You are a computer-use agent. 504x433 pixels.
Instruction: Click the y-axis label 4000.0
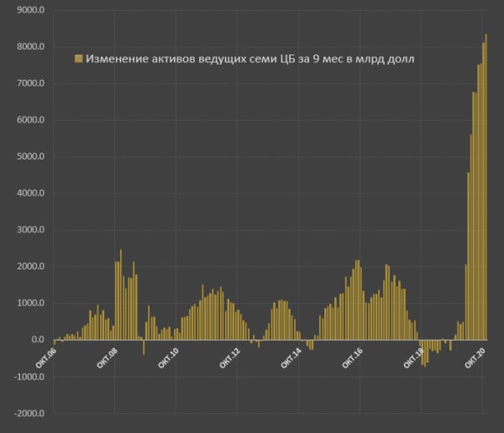pyautogui.click(x=30, y=193)
